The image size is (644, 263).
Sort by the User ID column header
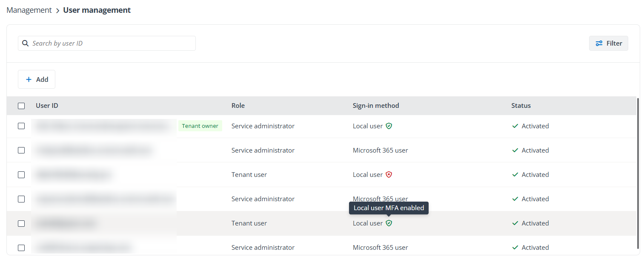coord(47,106)
